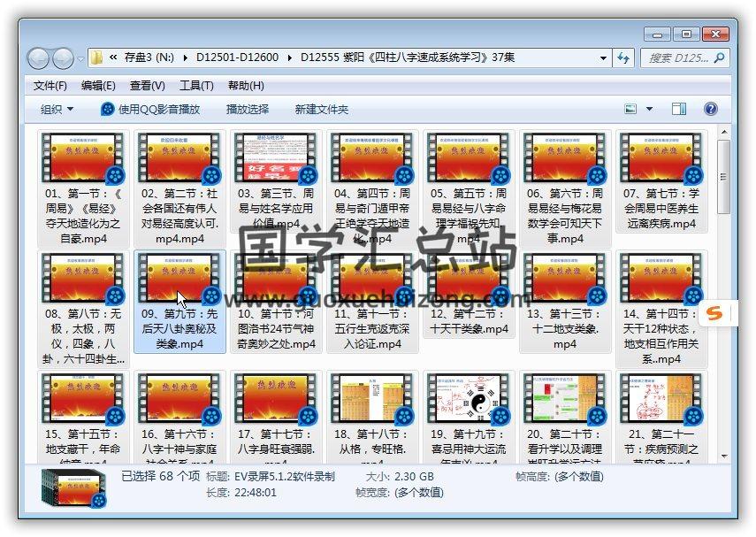The width and height of the screenshot is (756, 537).
Task: Open the 编辑(E) menu
Action: click(98, 86)
